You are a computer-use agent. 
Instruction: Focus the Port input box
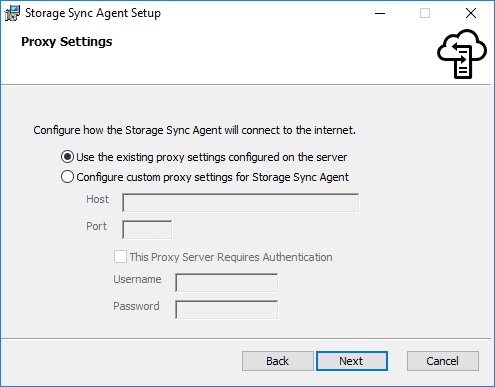(x=147, y=230)
